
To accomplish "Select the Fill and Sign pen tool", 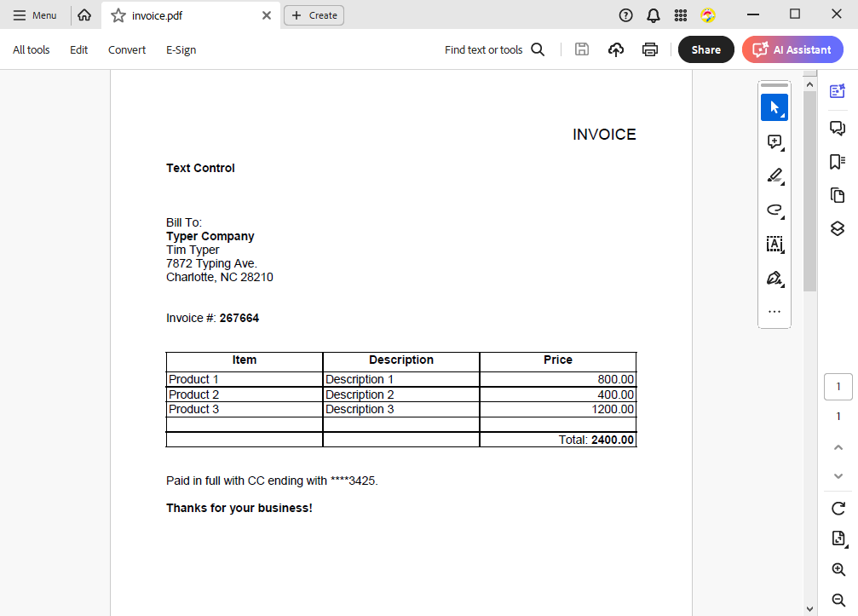I will (775, 278).
